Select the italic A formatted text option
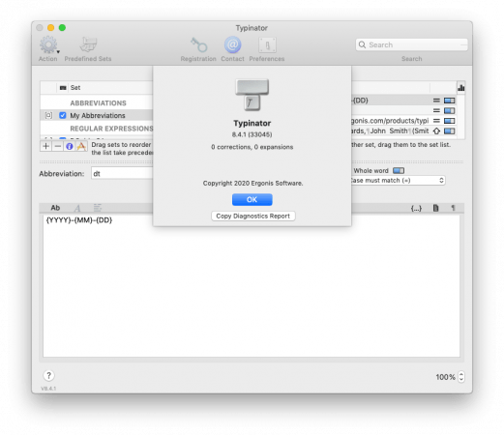The width and height of the screenshot is (504, 435). (77, 208)
